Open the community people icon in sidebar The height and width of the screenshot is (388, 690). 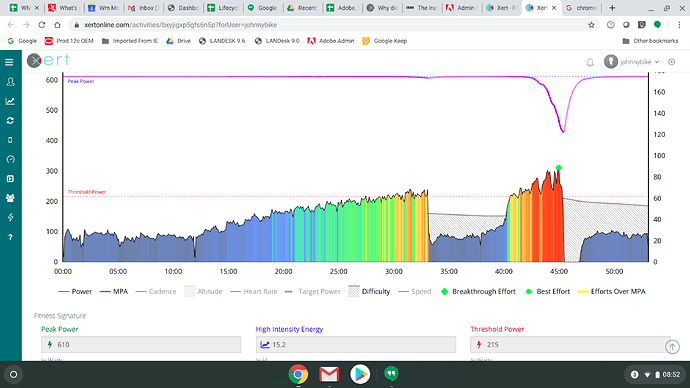click(x=10, y=198)
